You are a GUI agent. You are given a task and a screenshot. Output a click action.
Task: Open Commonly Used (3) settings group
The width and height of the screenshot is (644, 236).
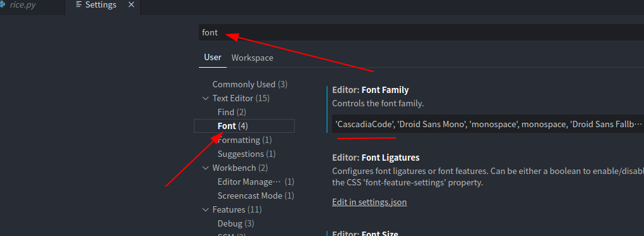[x=250, y=84]
